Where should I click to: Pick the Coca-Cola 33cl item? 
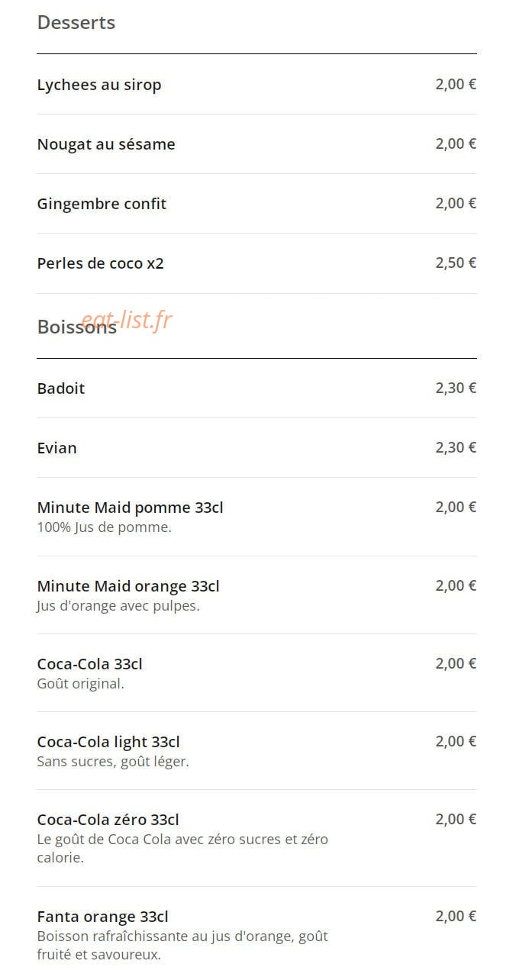coord(256,673)
